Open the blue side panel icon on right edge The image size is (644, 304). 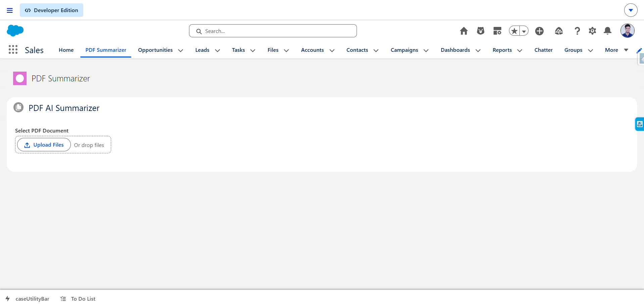(640, 124)
